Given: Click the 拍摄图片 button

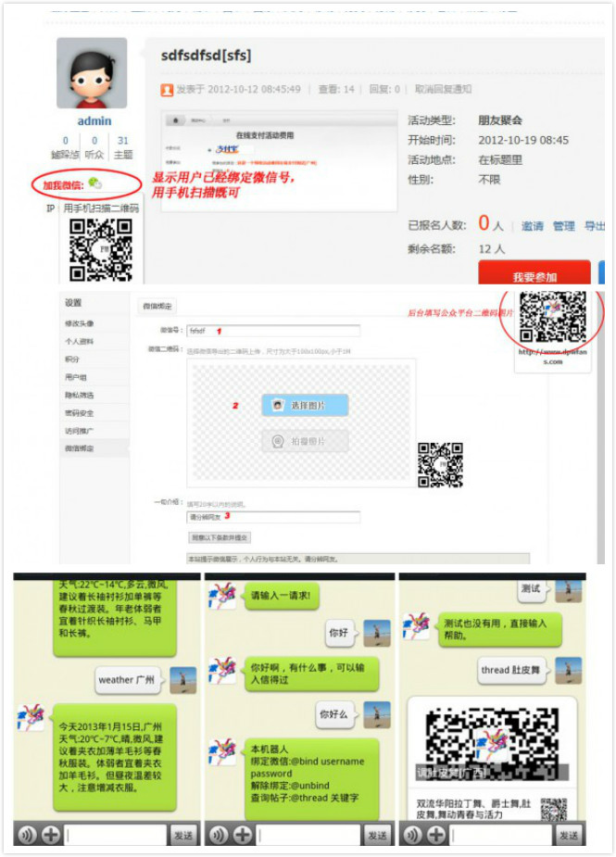Looking at the screenshot, I should [305, 440].
